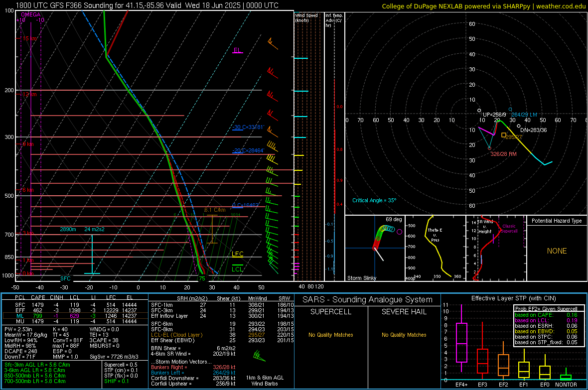This screenshot has width=588, height=390.
Task: Click the 'based on LCL:' probability line
Action: pos(546,320)
